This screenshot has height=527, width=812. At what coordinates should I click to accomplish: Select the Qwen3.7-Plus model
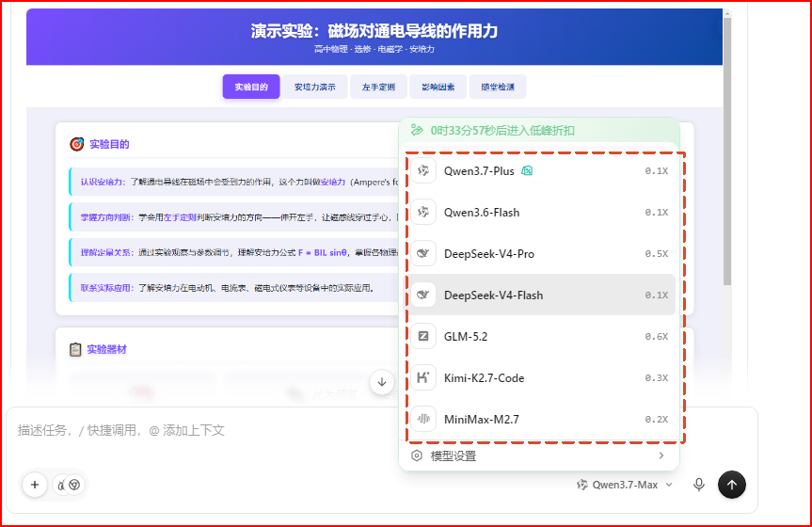click(x=539, y=171)
